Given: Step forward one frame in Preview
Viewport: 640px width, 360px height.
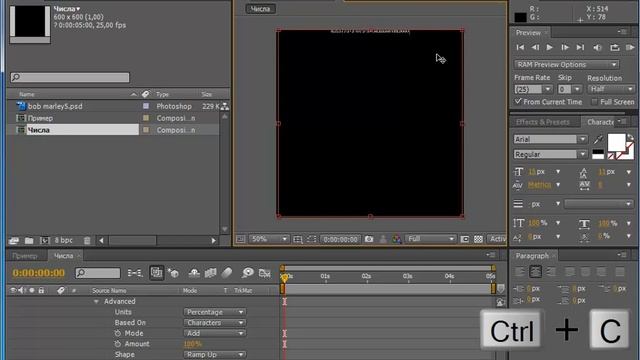Looking at the screenshot, I should [x=565, y=48].
